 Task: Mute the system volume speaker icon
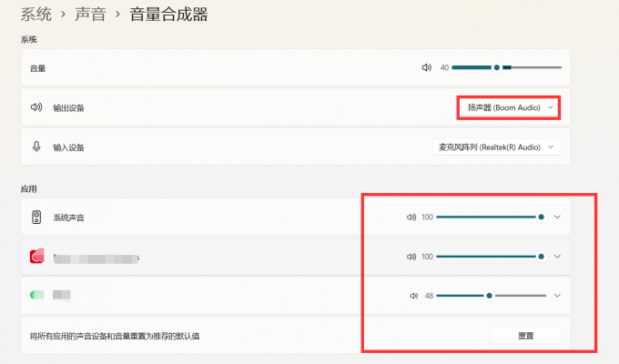tap(426, 67)
